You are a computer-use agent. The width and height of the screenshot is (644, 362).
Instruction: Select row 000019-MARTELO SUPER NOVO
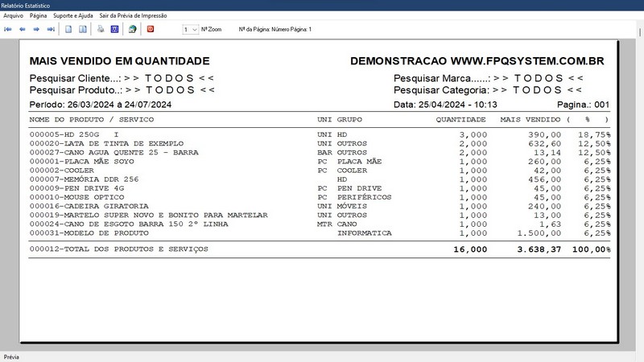320,215
